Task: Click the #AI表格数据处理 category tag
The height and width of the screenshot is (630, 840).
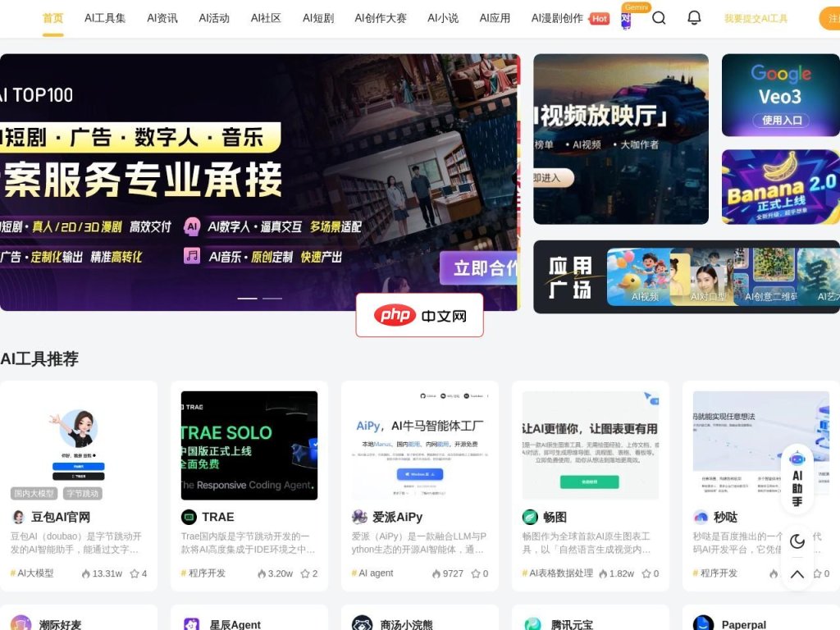Action: pyautogui.click(x=558, y=573)
